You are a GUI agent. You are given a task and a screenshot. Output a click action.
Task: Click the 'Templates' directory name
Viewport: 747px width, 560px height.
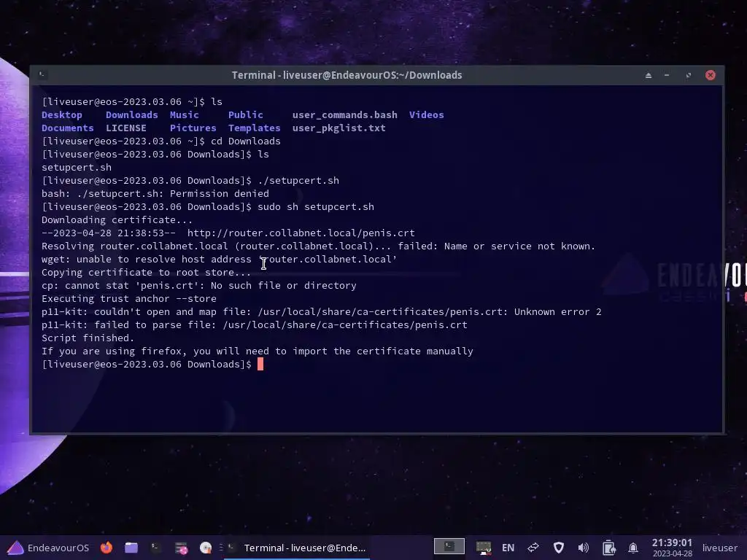(x=255, y=128)
